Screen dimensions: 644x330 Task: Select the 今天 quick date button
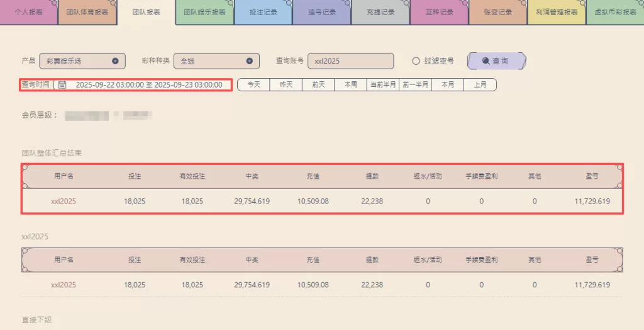253,85
